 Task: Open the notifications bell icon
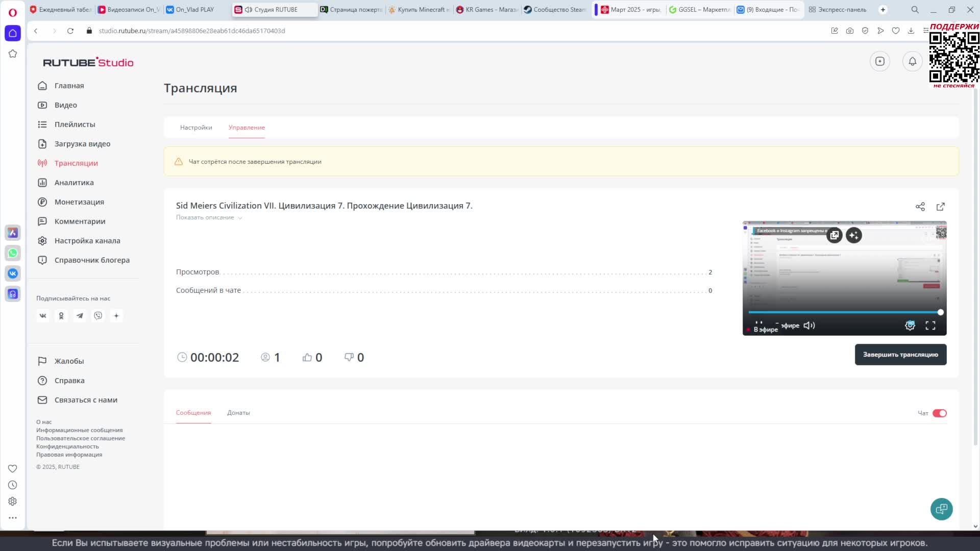point(913,61)
